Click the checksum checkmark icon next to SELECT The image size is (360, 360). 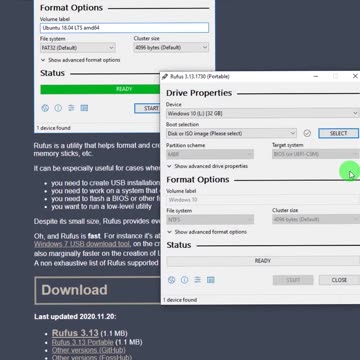coord(307,133)
